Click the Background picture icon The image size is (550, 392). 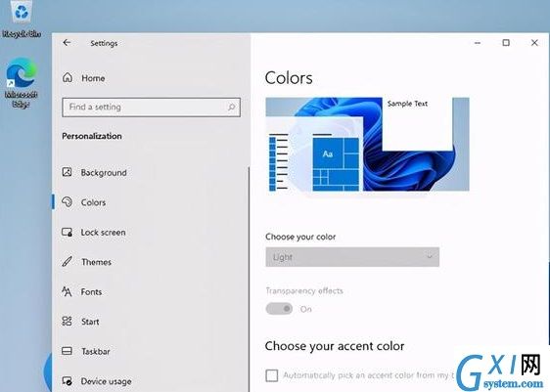coord(67,172)
